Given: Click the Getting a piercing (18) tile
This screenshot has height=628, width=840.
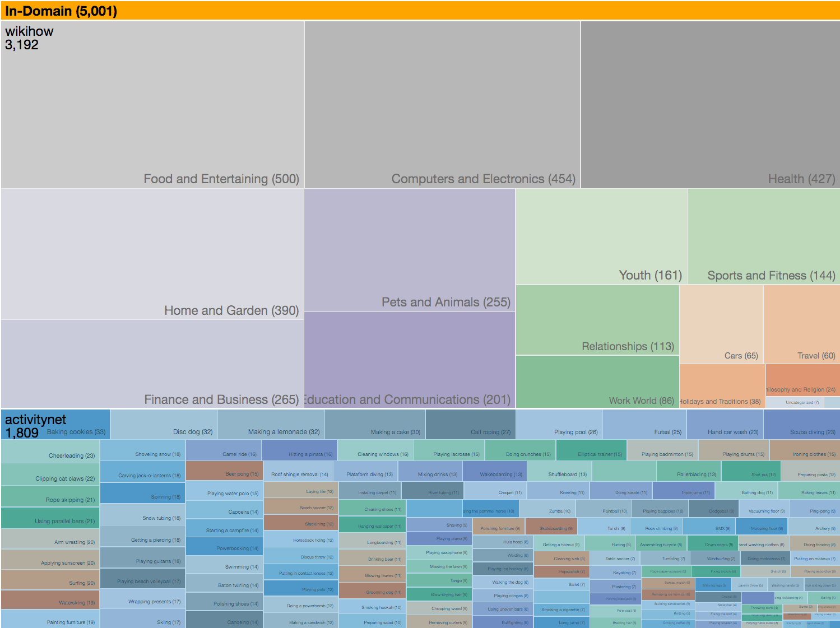Looking at the screenshot, I should point(143,536).
